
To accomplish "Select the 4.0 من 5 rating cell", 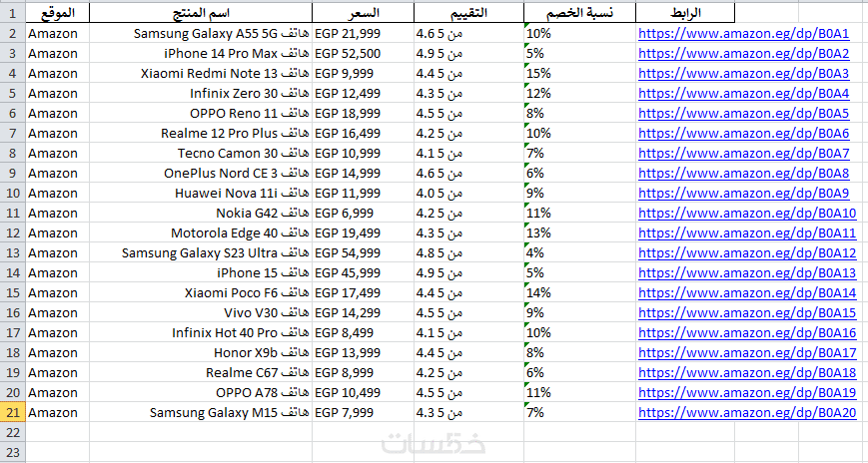I will (468, 193).
